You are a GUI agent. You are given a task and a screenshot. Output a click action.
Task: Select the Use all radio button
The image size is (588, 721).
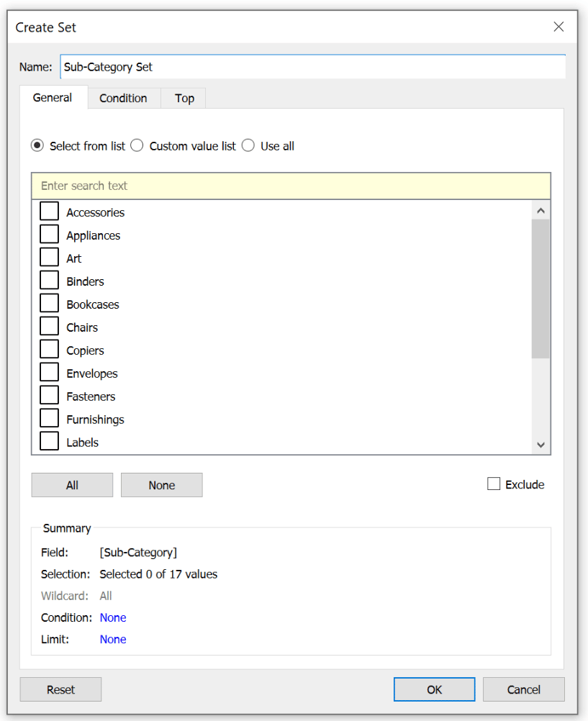pos(248,146)
